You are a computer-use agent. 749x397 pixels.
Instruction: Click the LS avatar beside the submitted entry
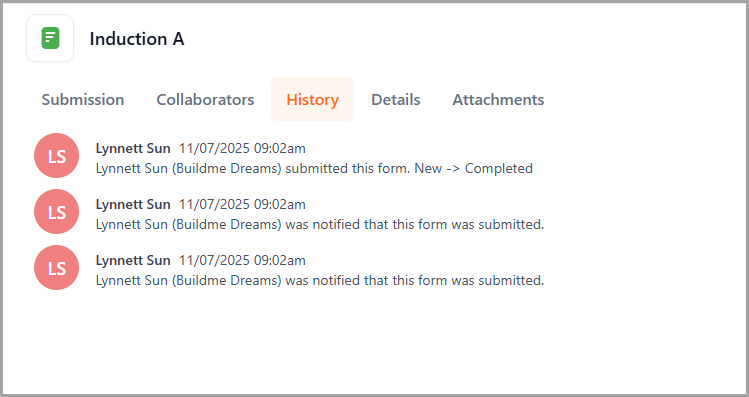click(x=56, y=156)
